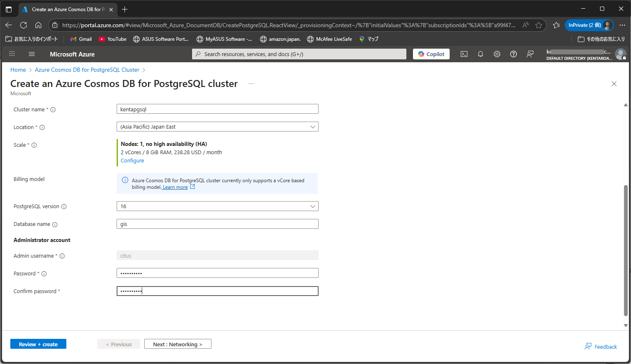Open Gmail bookmark
Screen dimensions: 631x364
[x=81, y=39]
